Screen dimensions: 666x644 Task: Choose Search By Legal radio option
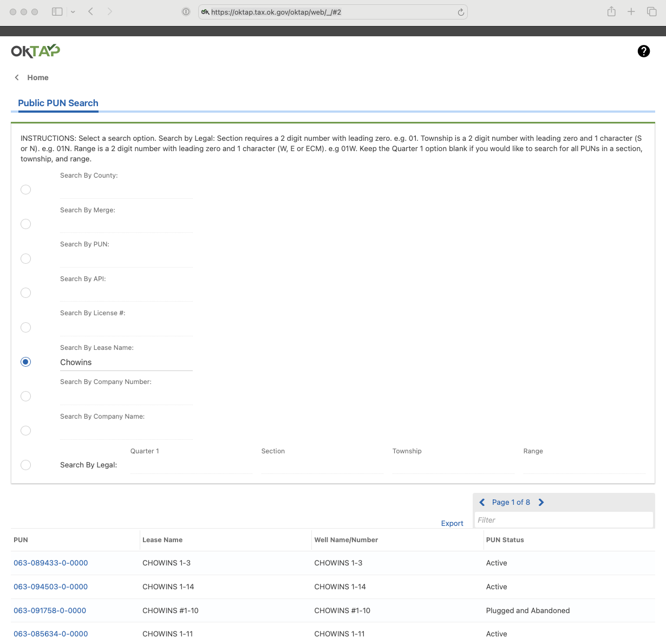tap(25, 465)
